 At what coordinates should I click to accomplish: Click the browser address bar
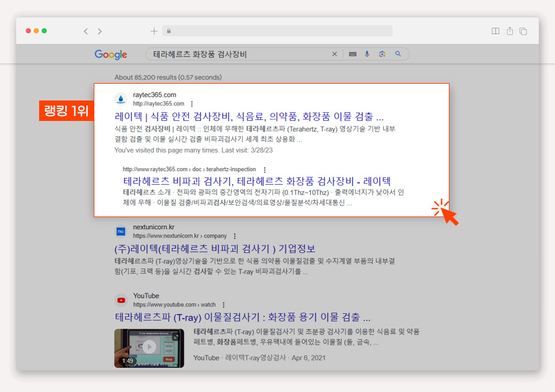277,31
